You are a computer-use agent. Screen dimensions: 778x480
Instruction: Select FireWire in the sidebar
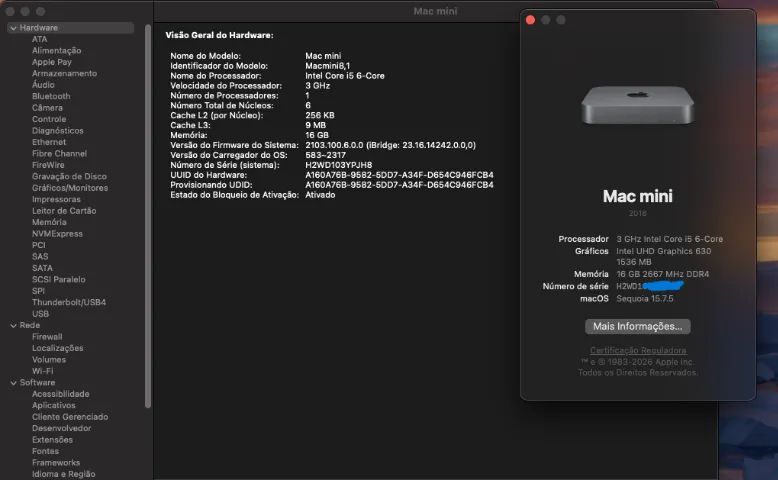click(x=48, y=165)
